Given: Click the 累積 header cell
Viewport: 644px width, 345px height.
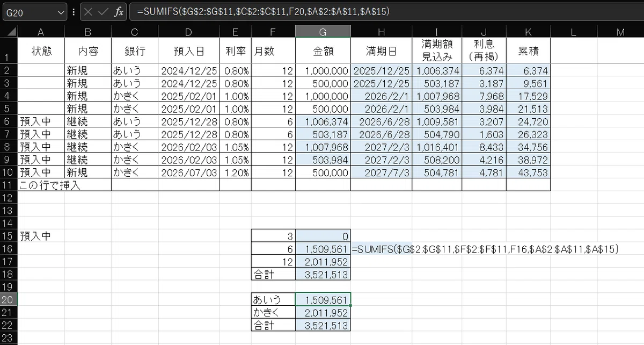Looking at the screenshot, I should pyautogui.click(x=528, y=51).
